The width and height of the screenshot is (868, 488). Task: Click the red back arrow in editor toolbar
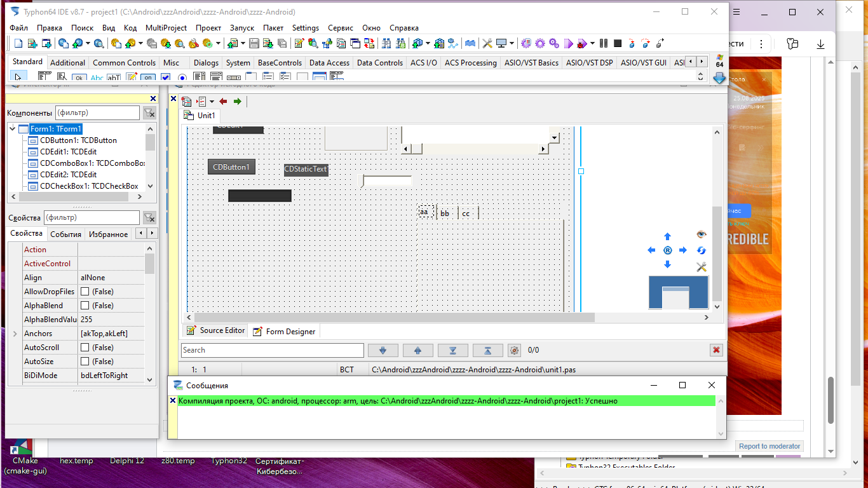[223, 102]
